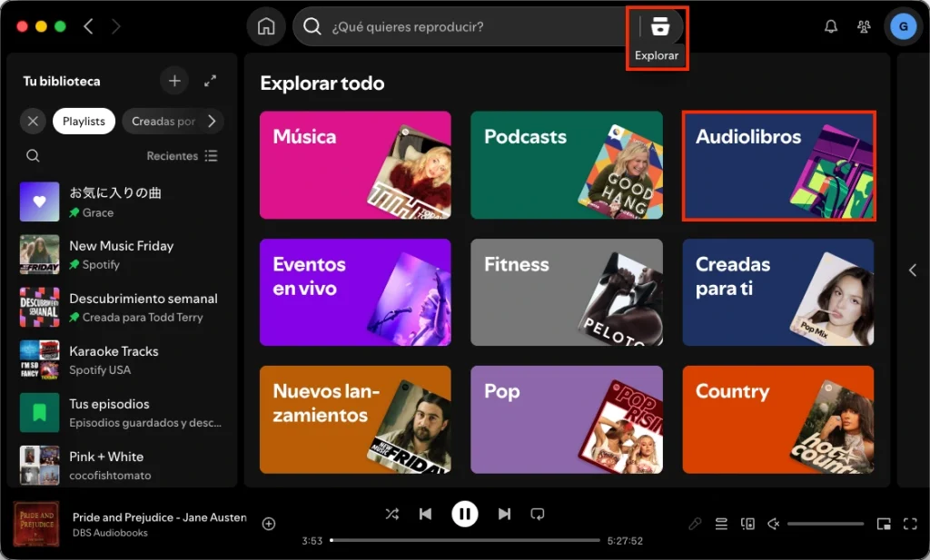
Task: Open the Explorar browse icon
Action: [660, 26]
